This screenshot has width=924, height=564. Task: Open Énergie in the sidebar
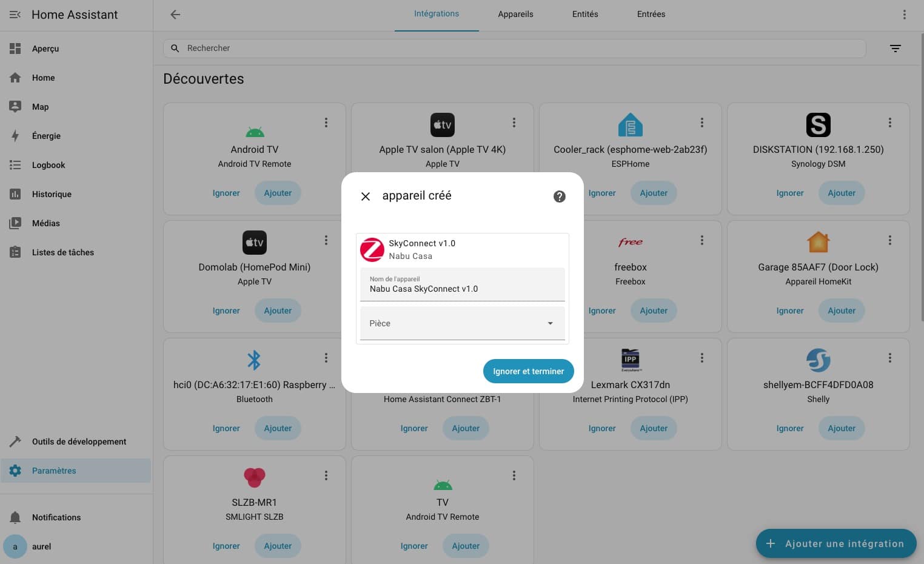tap(46, 136)
